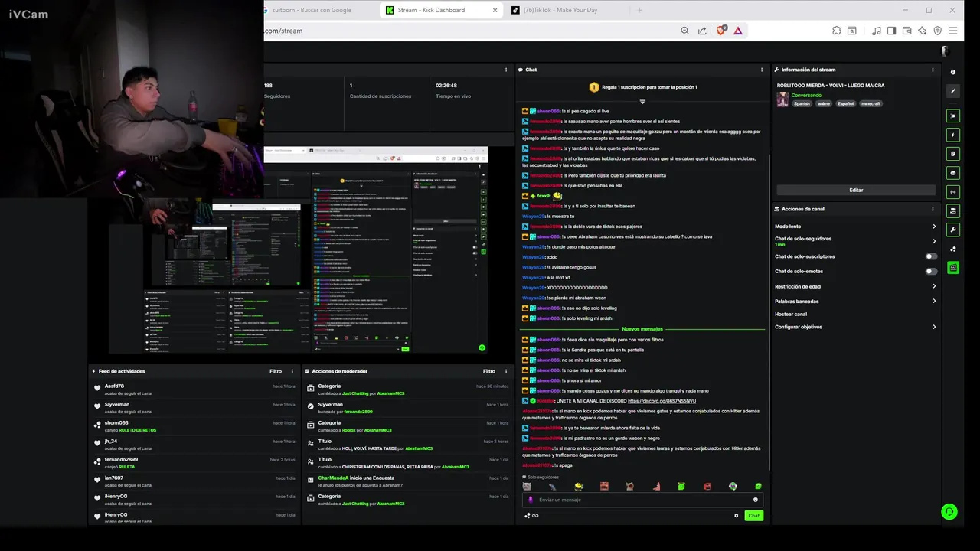The width and height of the screenshot is (980, 551).
Task: Click the info icon in right sidebar
Action: pyautogui.click(x=953, y=72)
